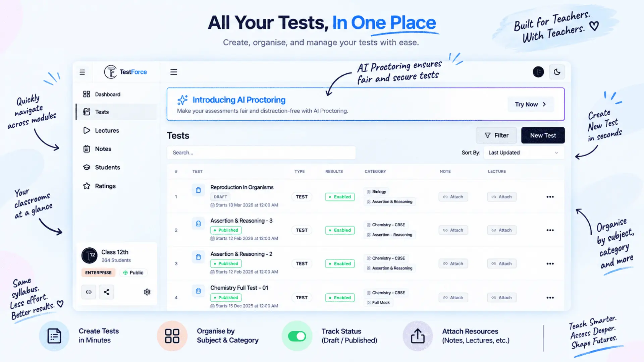
Task: Attach a note to Chemistry Full Test - 01
Action: point(453,298)
